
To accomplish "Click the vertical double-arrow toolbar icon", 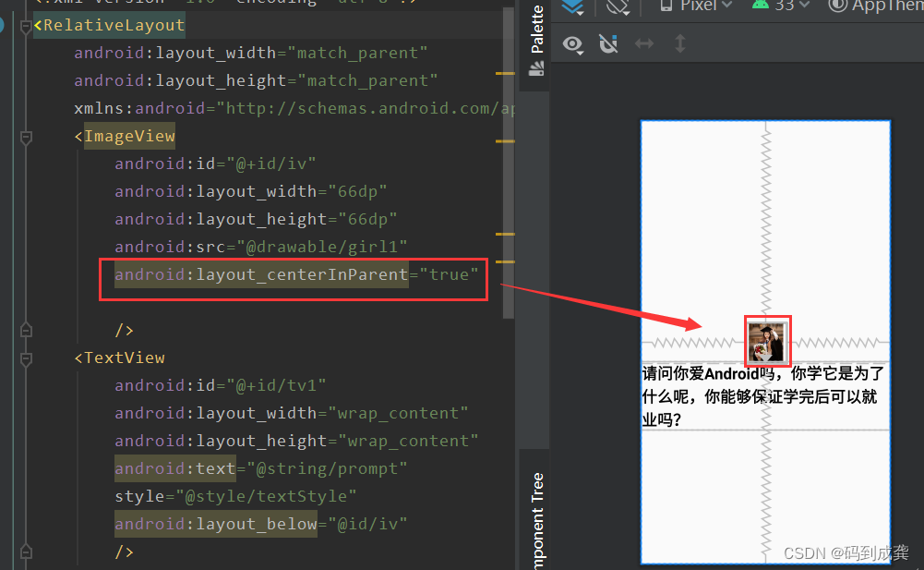I will [680, 43].
